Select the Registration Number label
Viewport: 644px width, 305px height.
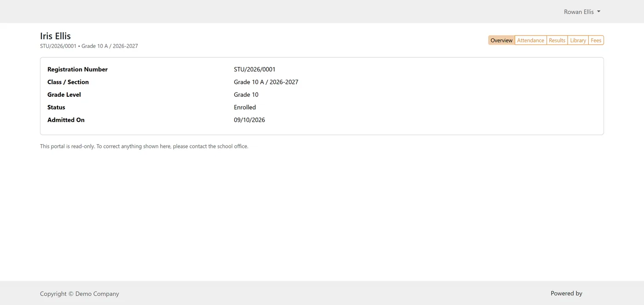click(x=77, y=70)
